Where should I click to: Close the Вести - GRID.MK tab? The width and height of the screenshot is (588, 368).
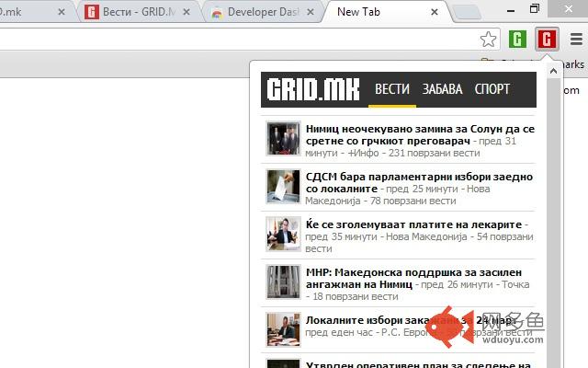[186, 12]
